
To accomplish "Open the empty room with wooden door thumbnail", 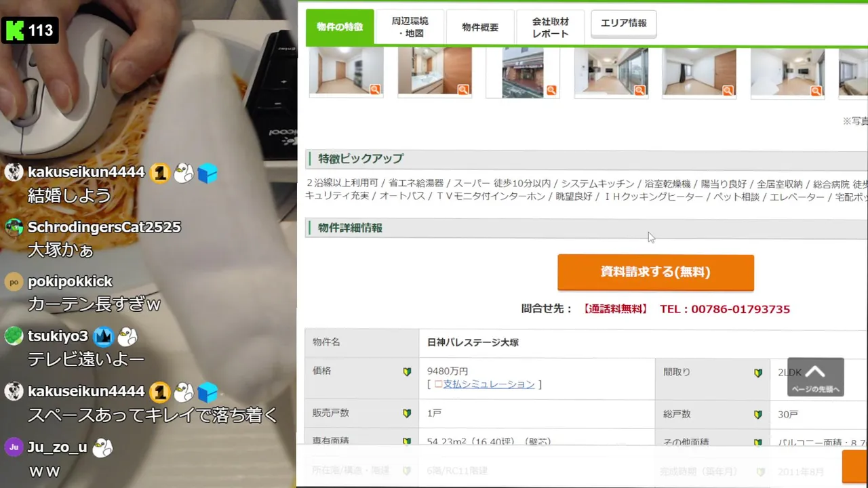I will point(699,73).
